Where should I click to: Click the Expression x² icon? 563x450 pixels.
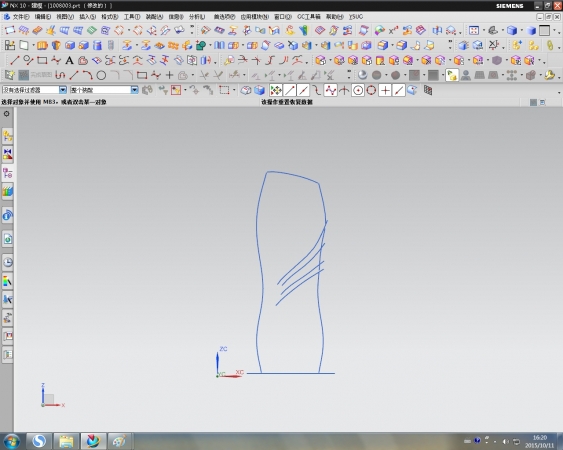pos(394,31)
